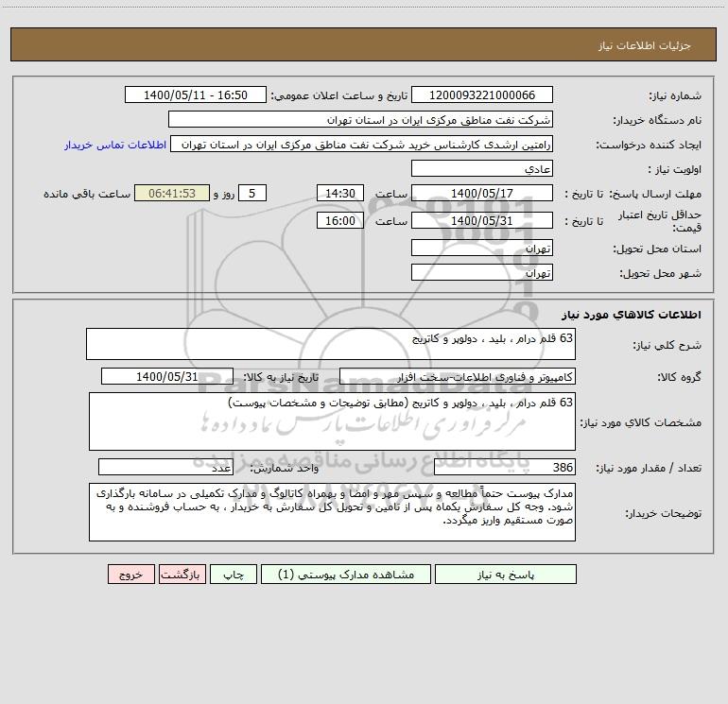
Task: Click the delivery city field تهران
Action: [x=482, y=272]
